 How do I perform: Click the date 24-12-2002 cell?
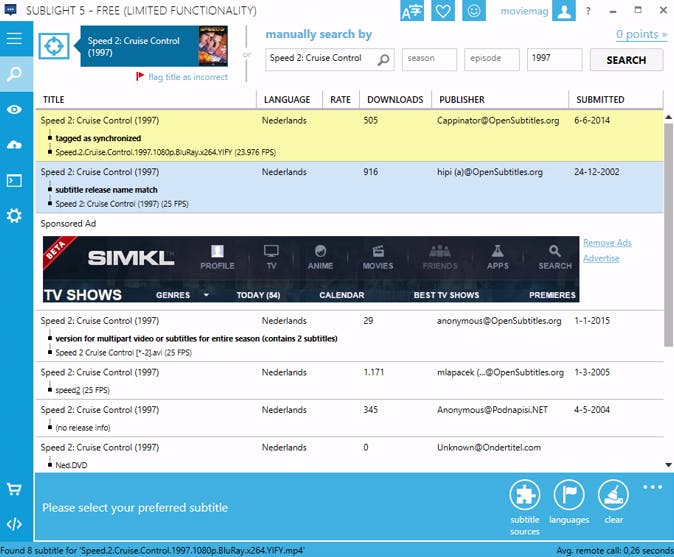point(597,172)
